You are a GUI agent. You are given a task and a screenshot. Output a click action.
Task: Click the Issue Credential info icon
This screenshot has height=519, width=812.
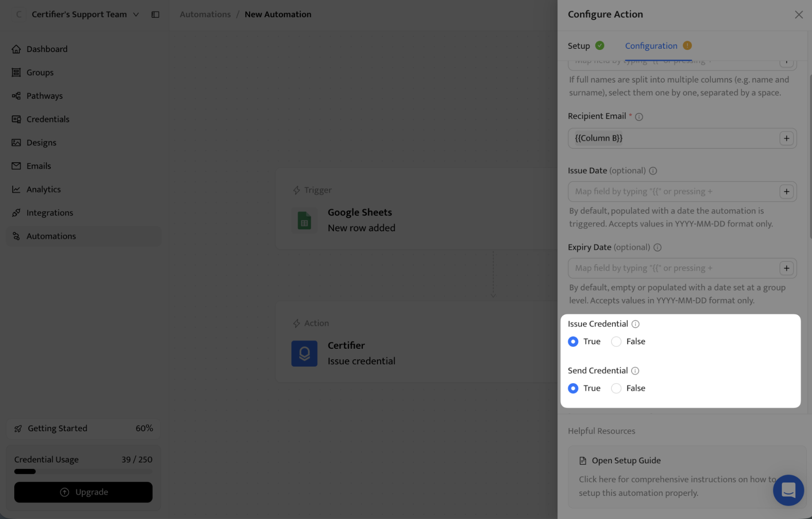(x=635, y=324)
